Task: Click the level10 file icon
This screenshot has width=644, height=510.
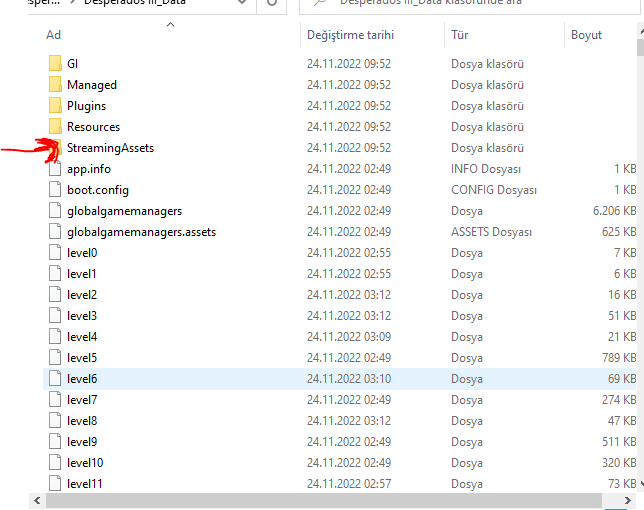Action: tap(55, 462)
